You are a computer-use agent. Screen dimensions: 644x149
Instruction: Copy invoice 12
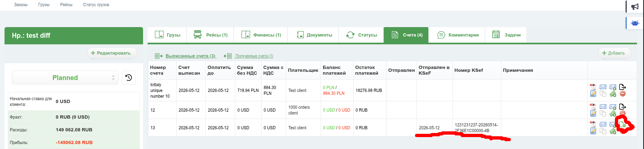[x=603, y=113]
